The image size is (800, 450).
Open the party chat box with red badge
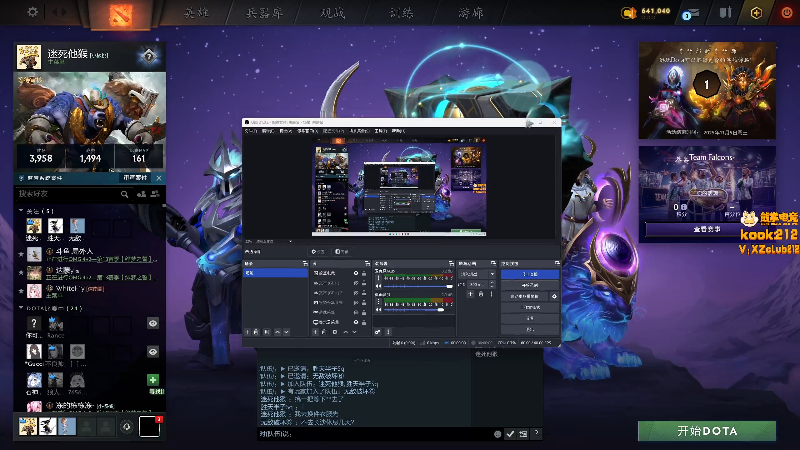click(x=149, y=427)
